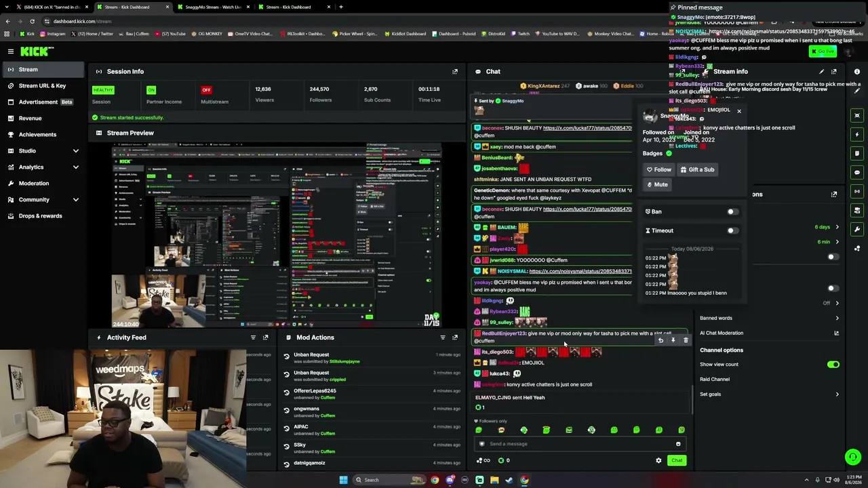Expand the 6 days setting chevron

coord(837,227)
